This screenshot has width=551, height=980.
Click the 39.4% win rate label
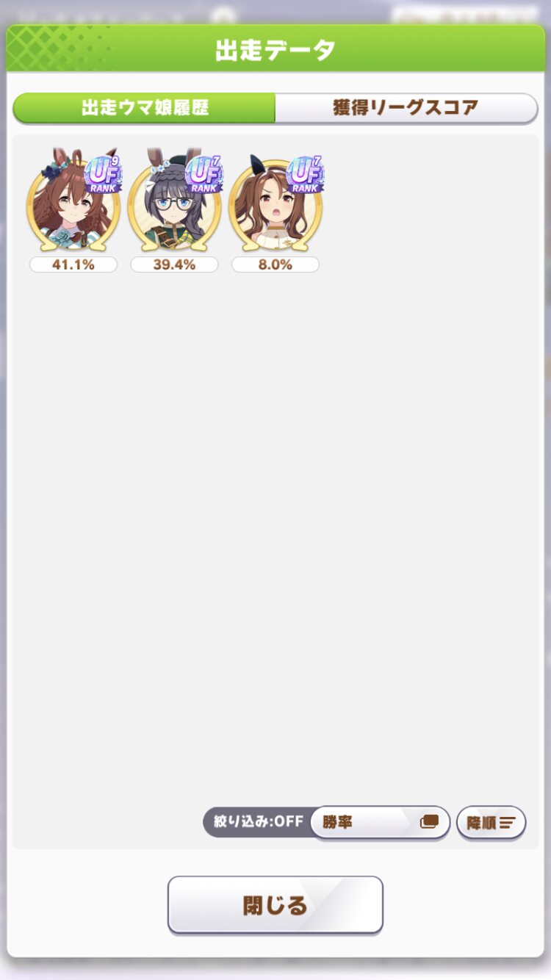coord(174,264)
